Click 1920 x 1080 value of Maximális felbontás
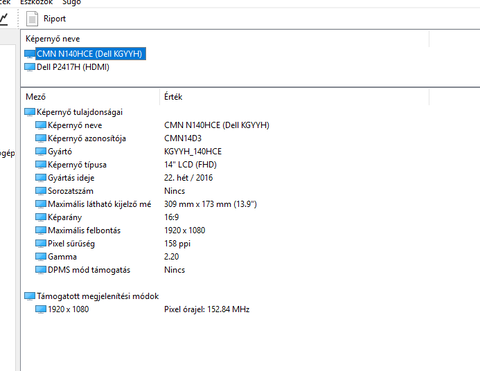This screenshot has width=480, height=371. click(184, 230)
